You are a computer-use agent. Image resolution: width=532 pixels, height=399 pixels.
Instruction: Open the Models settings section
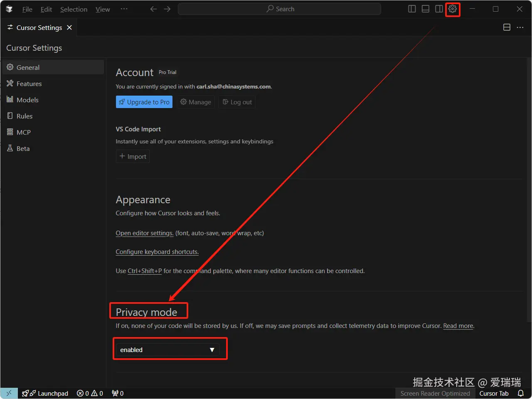(53, 100)
